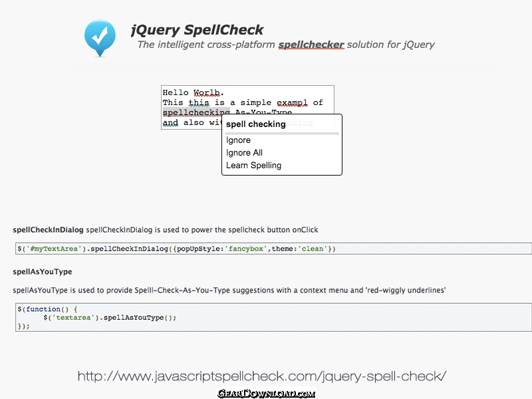Select Ignore in the context menu
Screen dimensions: 532x399
click(x=238, y=140)
